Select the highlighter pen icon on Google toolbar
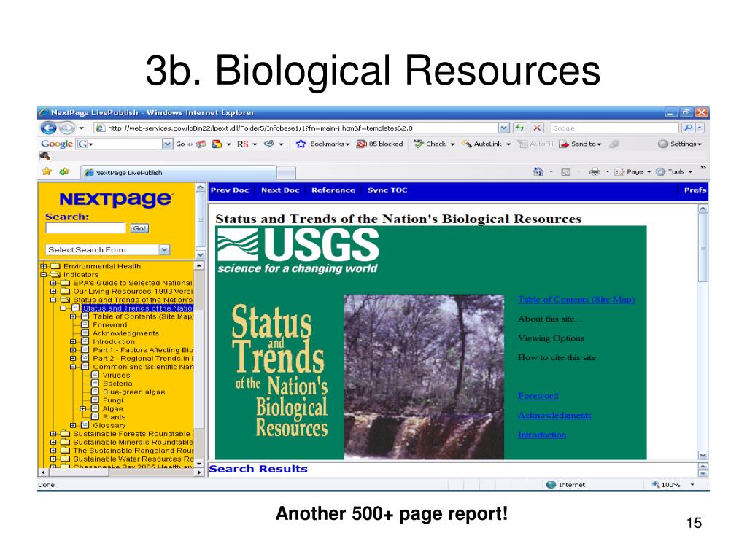Image resolution: width=747 pixels, height=560 pixels. tap(614, 144)
